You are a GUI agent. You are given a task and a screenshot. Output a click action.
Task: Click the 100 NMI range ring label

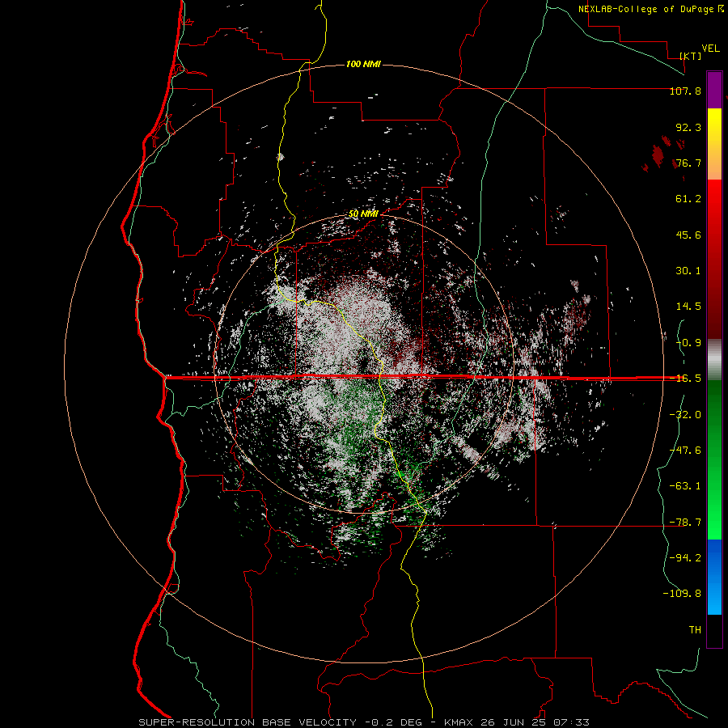(363, 64)
